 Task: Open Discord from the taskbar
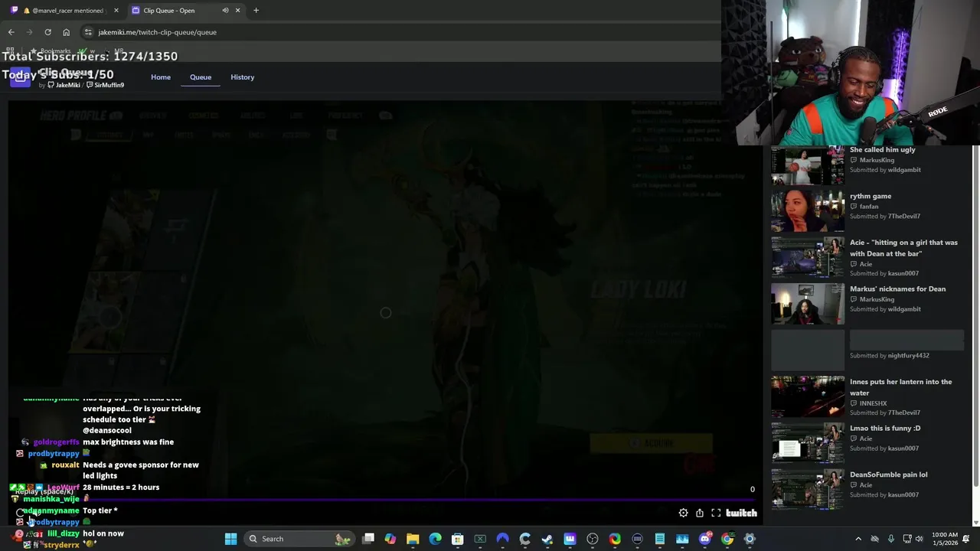[704, 539]
